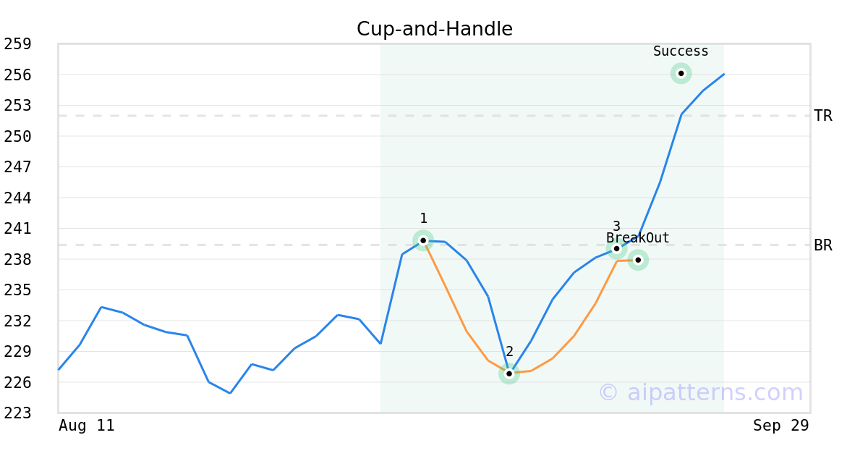Image resolution: width=868 pixels, height=456 pixels.
Task: Click the 253 price axis label
Action: (x=17, y=106)
